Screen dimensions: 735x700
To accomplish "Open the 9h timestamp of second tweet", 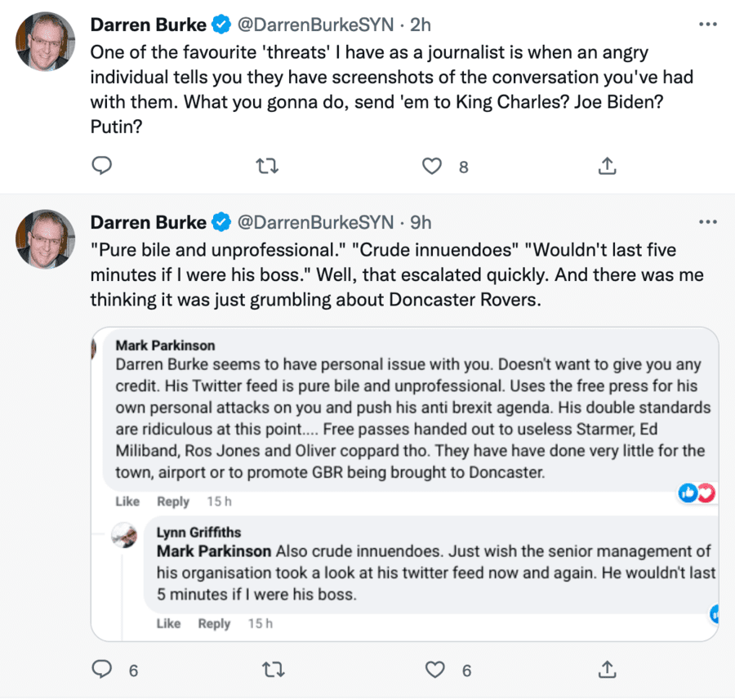I will [421, 223].
